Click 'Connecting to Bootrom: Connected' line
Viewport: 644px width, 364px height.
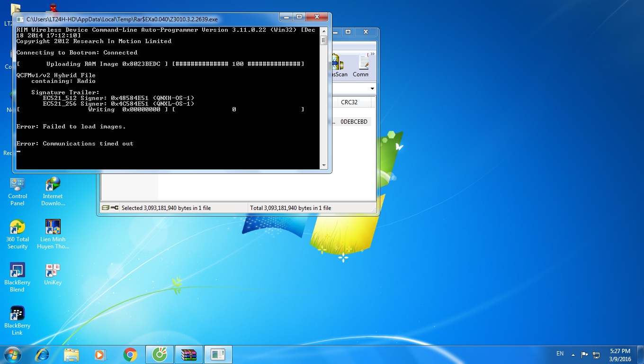[77, 53]
